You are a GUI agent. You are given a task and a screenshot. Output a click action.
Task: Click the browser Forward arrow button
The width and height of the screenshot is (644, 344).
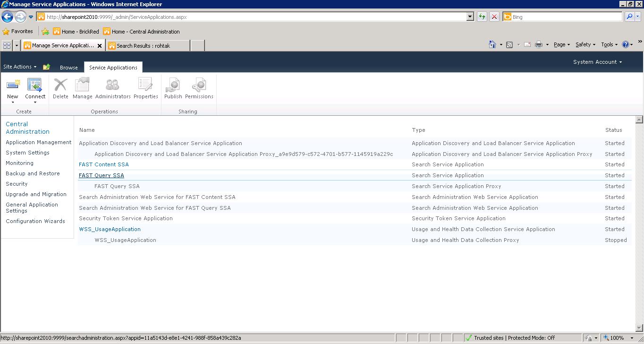(x=20, y=17)
